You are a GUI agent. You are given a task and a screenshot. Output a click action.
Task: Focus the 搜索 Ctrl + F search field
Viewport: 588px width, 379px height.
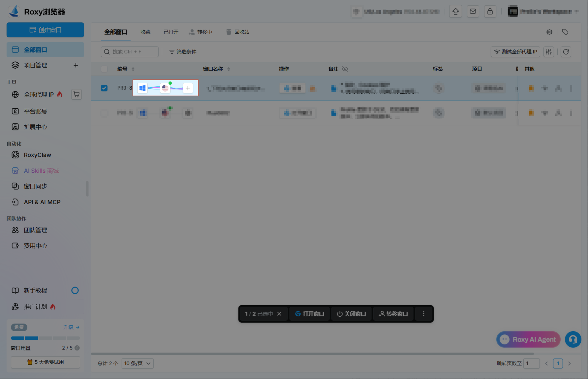pyautogui.click(x=130, y=52)
